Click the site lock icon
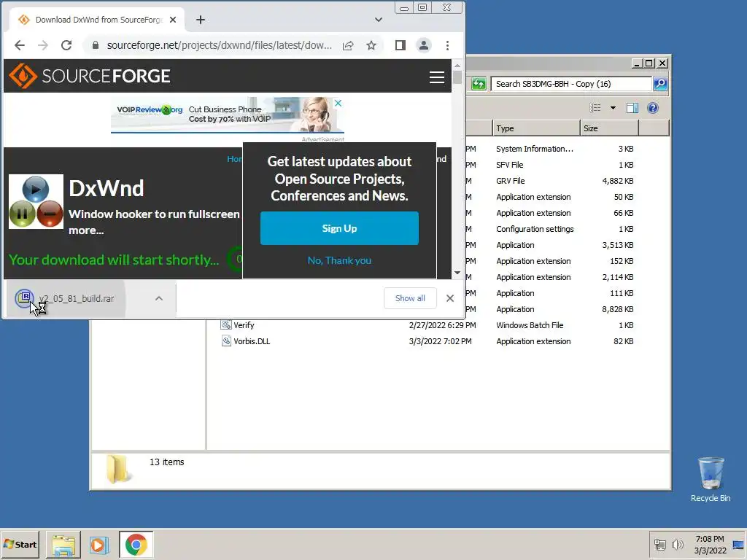This screenshot has height=560, width=747. click(x=96, y=45)
